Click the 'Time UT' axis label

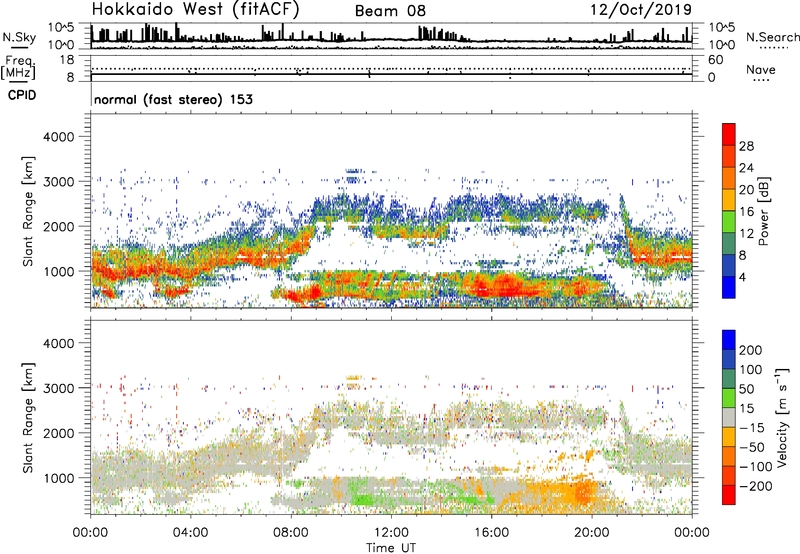[x=391, y=548]
